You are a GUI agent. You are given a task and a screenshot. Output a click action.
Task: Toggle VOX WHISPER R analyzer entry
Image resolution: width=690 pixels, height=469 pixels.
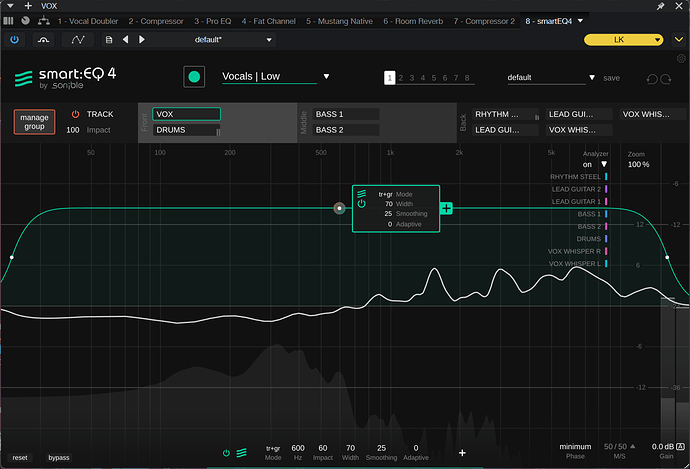point(577,251)
